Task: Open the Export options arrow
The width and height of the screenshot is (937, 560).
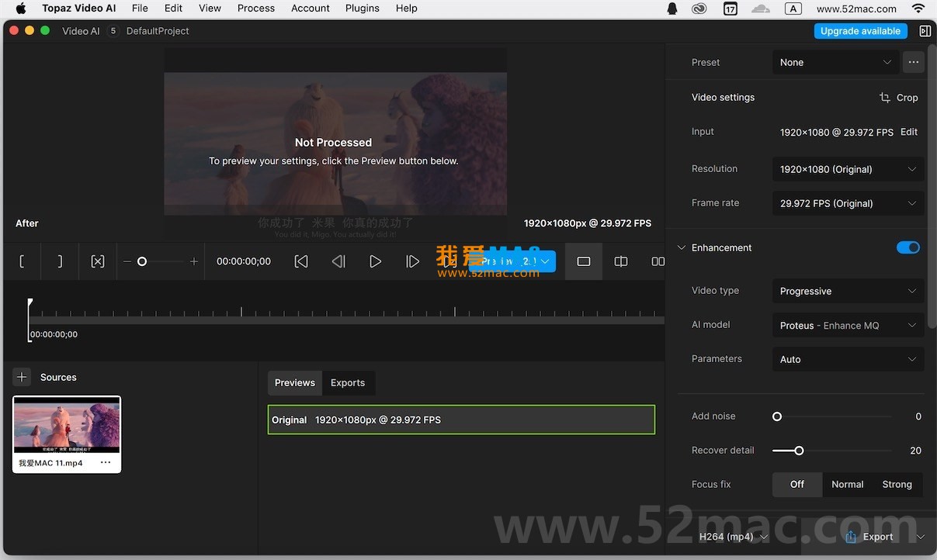Action: click(921, 537)
